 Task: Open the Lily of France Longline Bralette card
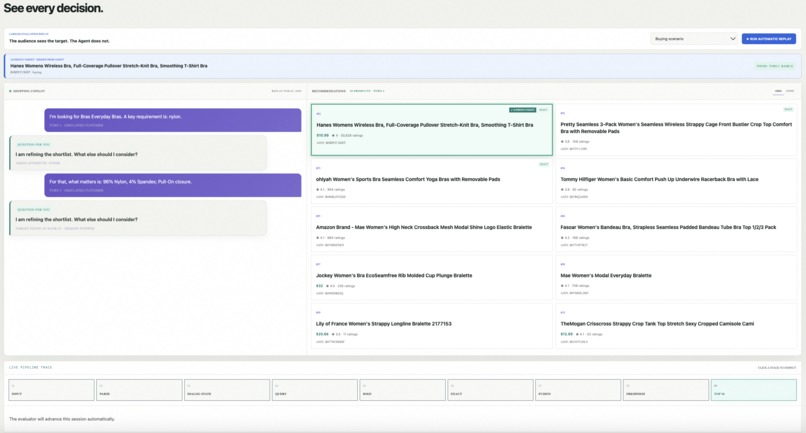click(432, 326)
